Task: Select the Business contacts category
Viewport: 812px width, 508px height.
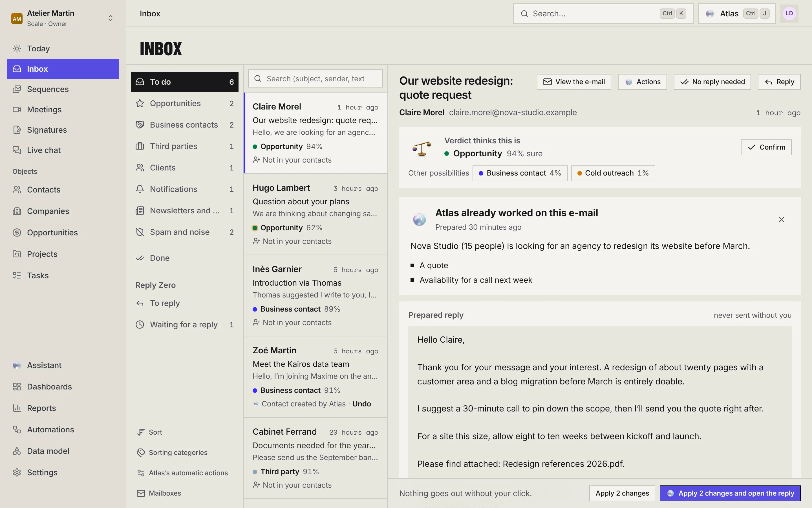Action: click(x=185, y=125)
